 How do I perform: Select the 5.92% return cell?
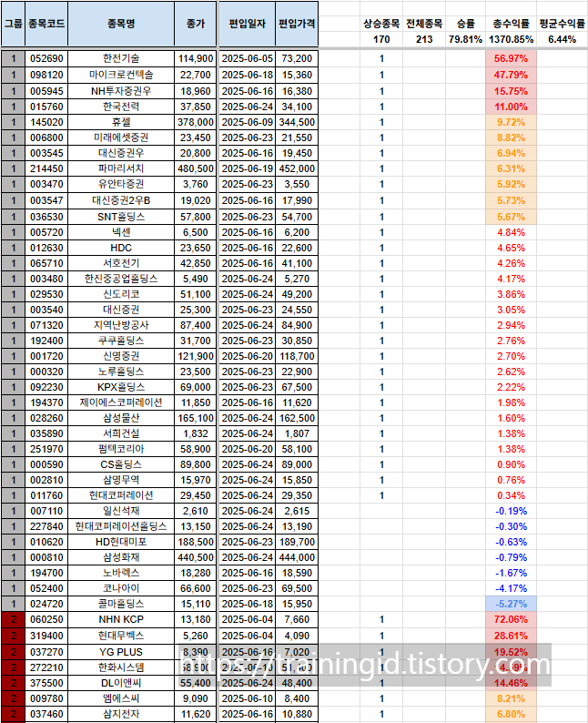511,184
